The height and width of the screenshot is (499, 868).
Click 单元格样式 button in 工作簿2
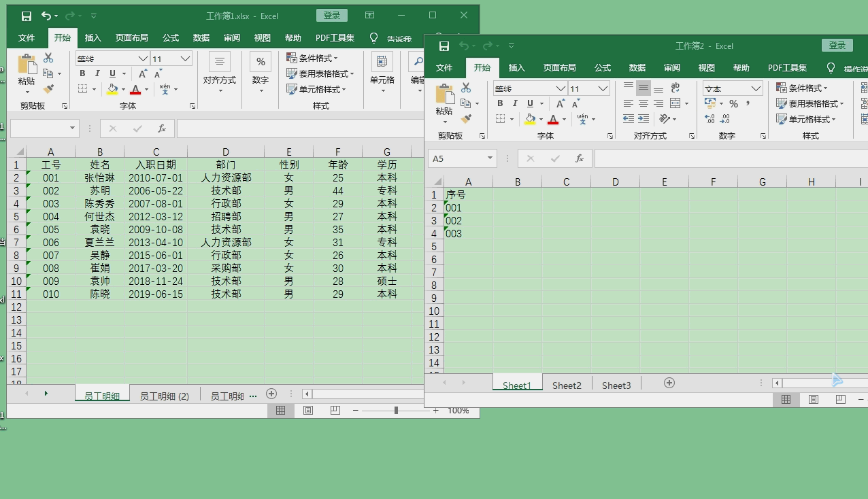806,119
